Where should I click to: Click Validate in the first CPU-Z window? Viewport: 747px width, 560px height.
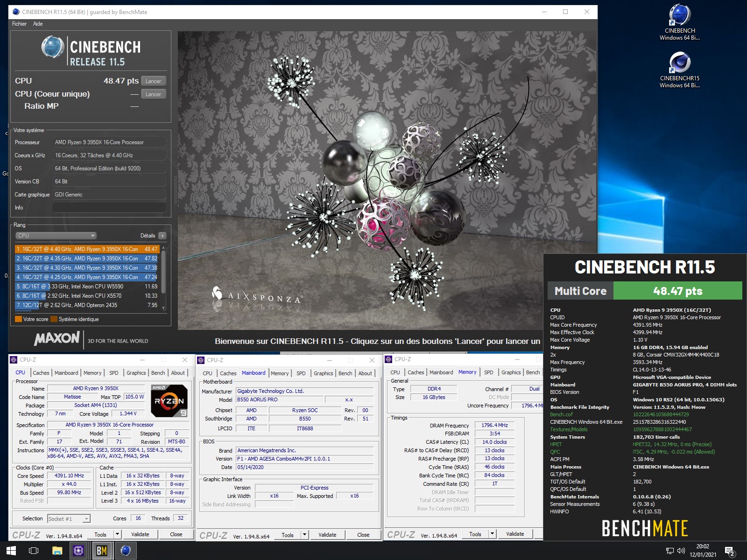(140, 535)
